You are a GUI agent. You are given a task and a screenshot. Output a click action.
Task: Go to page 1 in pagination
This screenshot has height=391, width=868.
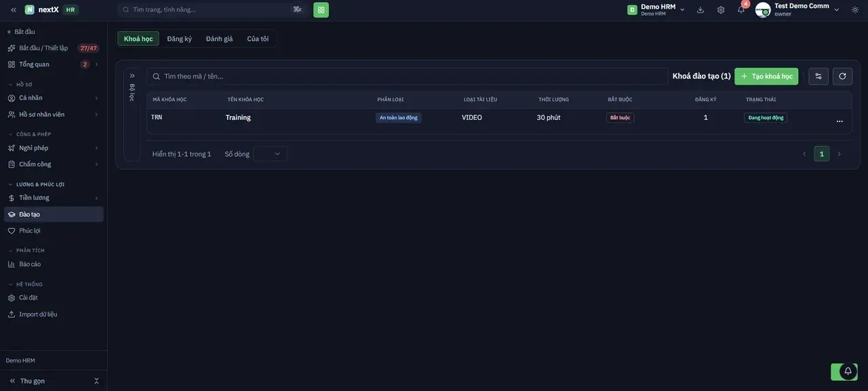822,154
